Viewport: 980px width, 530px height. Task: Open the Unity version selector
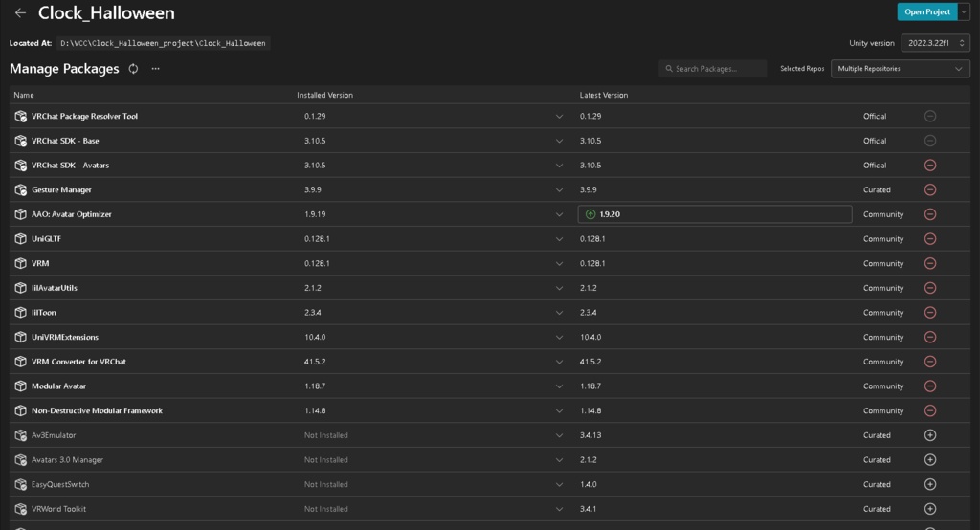pos(936,43)
